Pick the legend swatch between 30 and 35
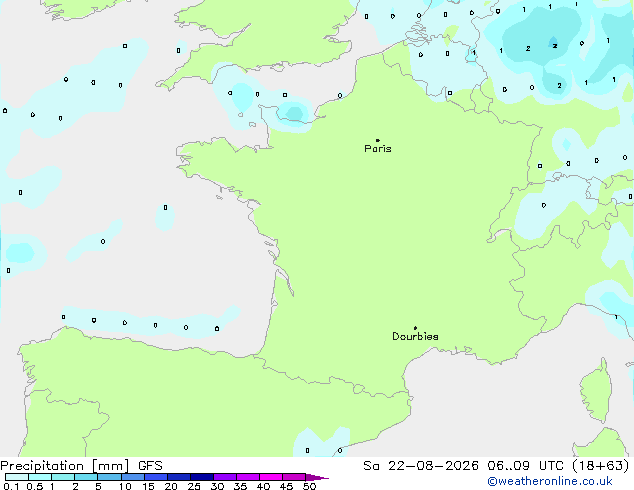 click(x=225, y=477)
